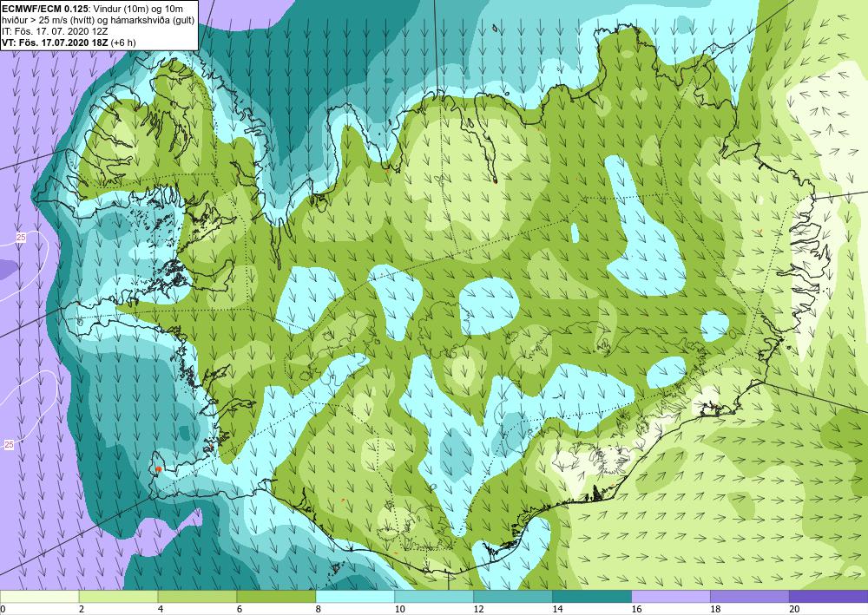Viewport: 868px width, 615px height.
Task: Choose the 12–14 m/s teal legend swatch
Action: 513,597
